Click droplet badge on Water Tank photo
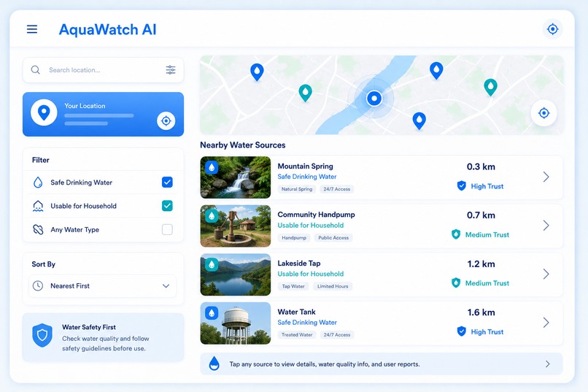The width and height of the screenshot is (588, 392). pos(212,312)
